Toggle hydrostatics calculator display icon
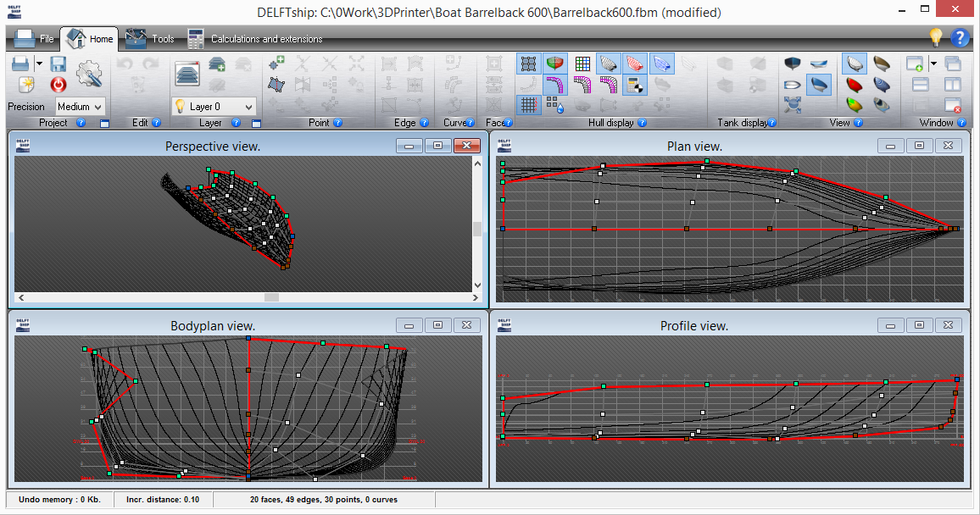This screenshot has width=980, height=515. (634, 84)
